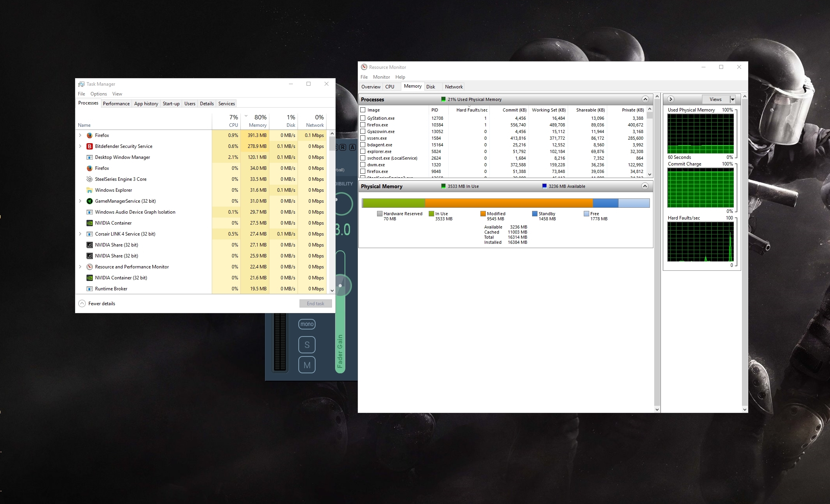Screen dimensions: 830x504
Task: Switch to the App history tab
Action: coord(146,104)
